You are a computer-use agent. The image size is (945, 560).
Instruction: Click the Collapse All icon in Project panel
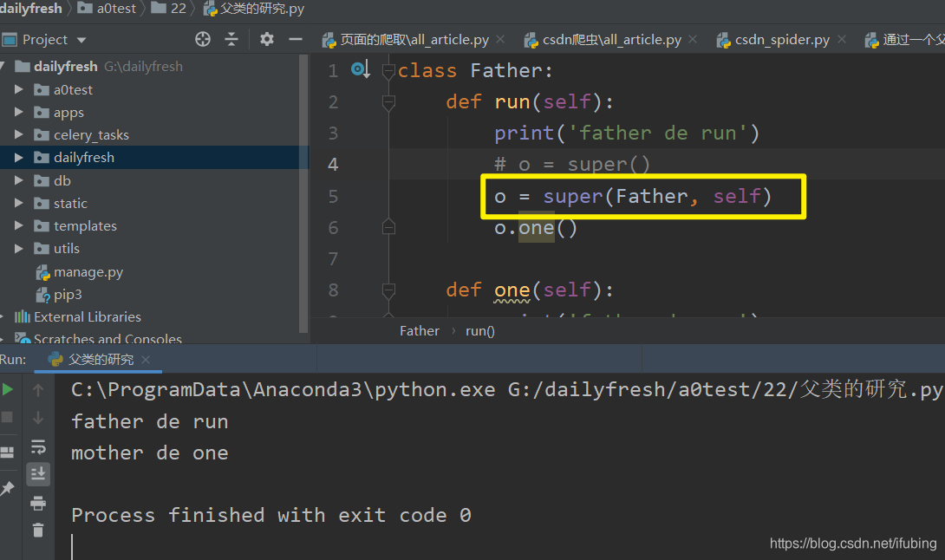[231, 40]
